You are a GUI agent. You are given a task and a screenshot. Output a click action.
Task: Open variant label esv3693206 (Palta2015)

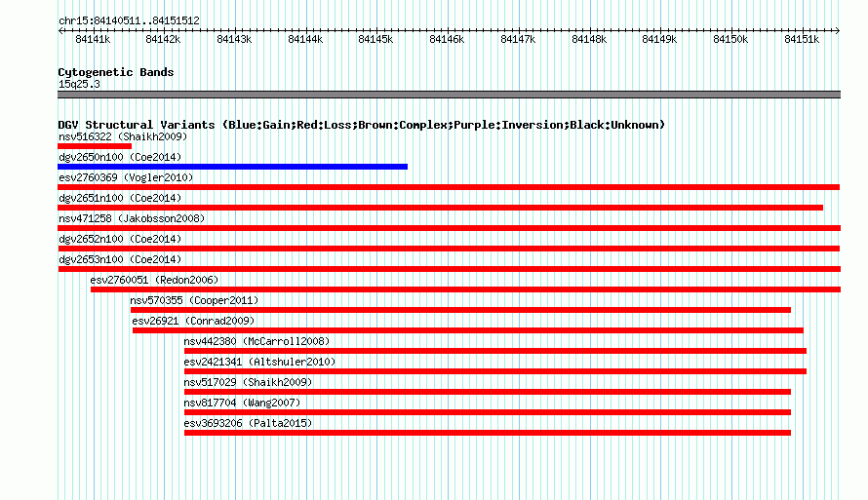(x=248, y=423)
